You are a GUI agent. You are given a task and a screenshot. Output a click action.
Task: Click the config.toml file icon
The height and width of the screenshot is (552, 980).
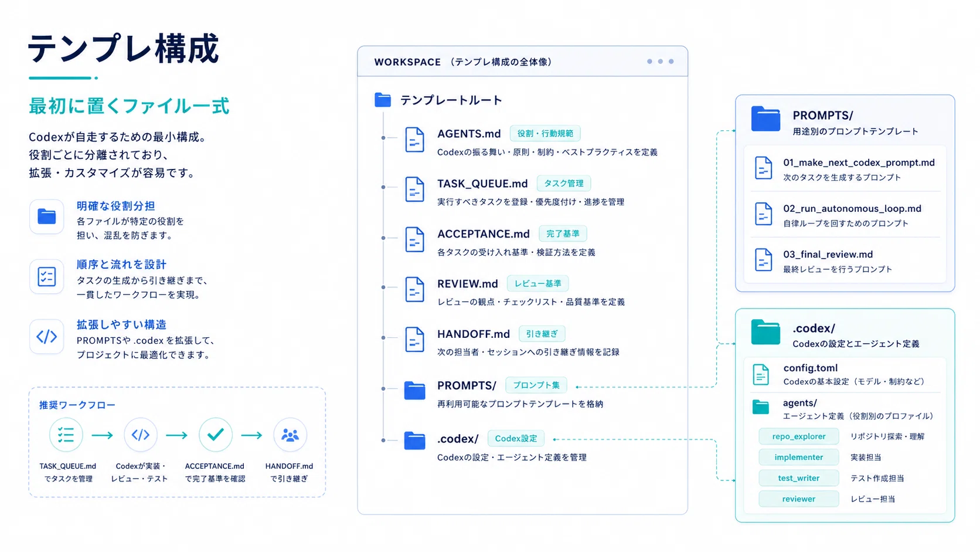(x=761, y=374)
